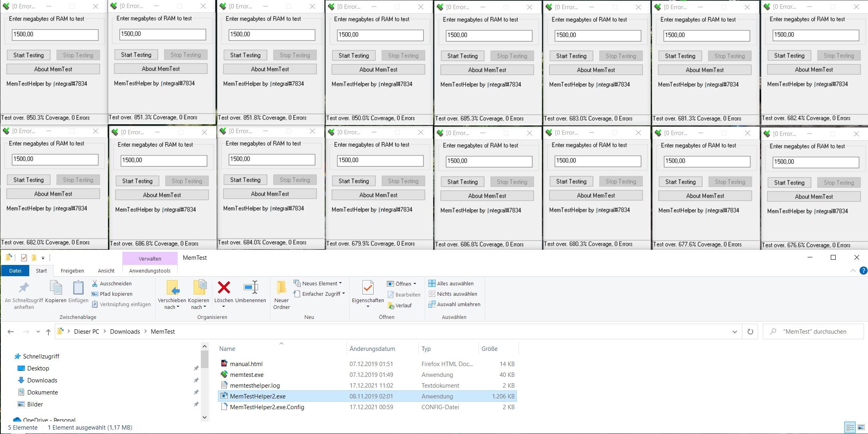Open Bilder in the navigation pane

(x=35, y=404)
